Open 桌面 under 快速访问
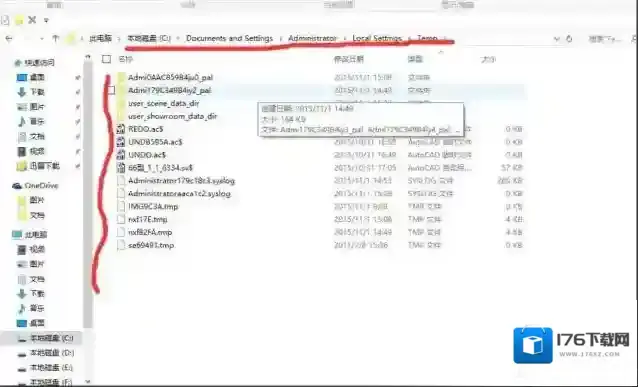 point(37,77)
